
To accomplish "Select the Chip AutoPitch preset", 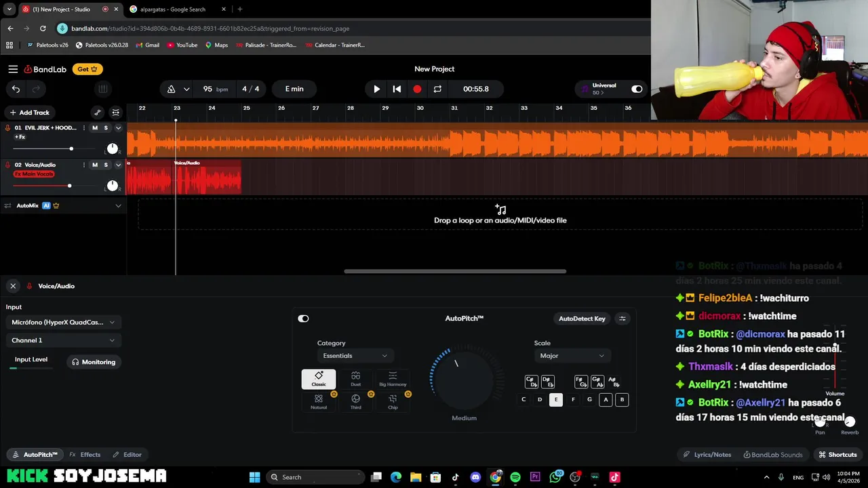I will point(393,402).
